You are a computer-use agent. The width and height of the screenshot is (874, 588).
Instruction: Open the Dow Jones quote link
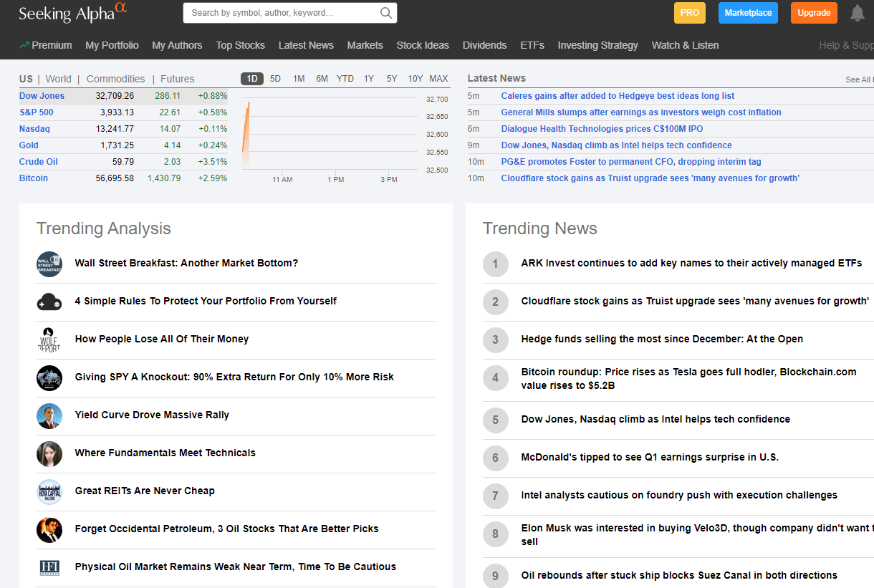(42, 96)
